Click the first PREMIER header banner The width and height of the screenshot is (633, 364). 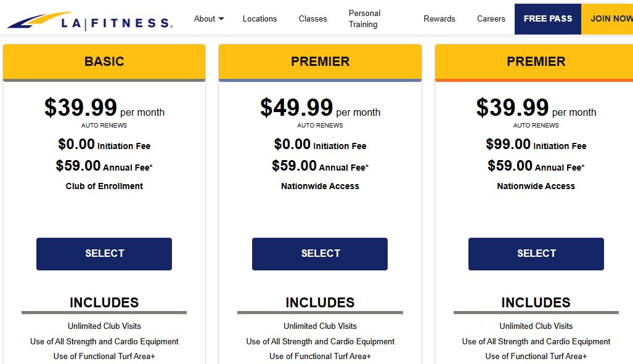point(320,62)
